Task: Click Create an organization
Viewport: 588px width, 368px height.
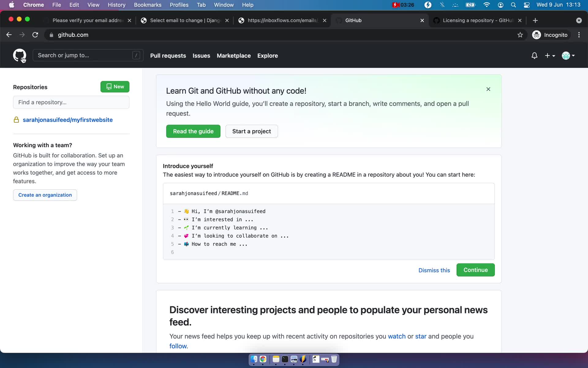Action: pos(45,195)
